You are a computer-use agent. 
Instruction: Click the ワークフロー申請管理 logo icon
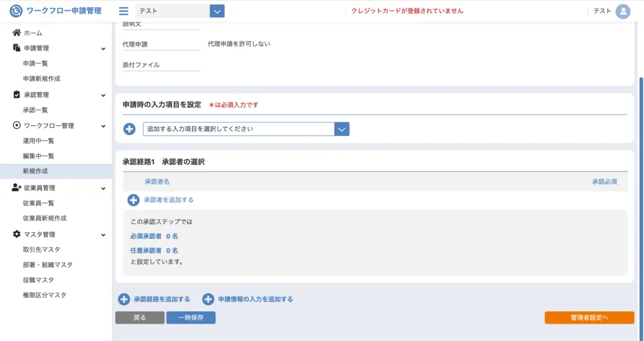16,11
